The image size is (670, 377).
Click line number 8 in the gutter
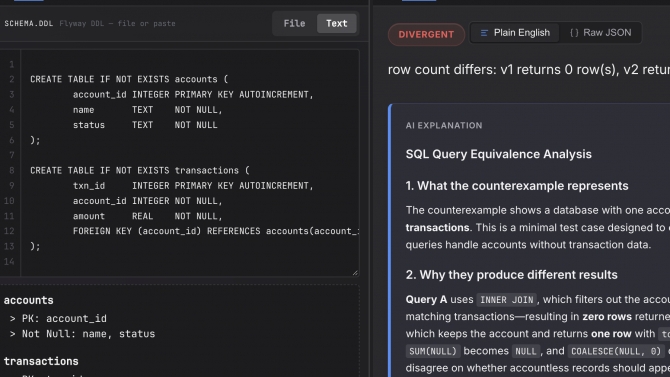click(x=12, y=171)
